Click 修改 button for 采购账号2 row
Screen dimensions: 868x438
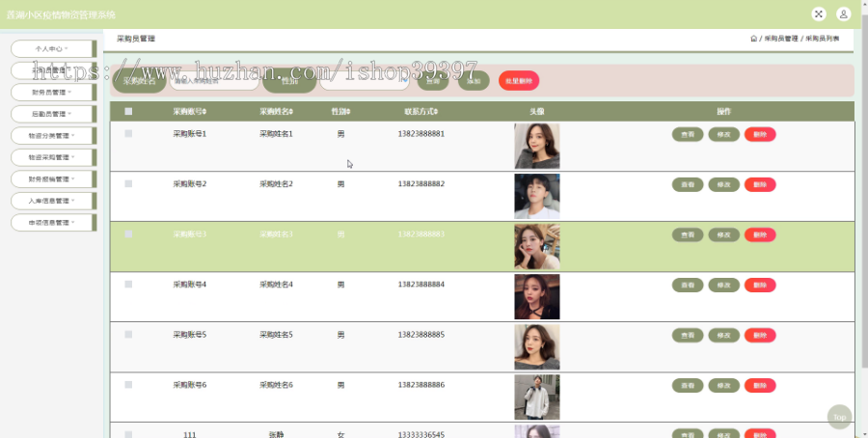click(723, 185)
